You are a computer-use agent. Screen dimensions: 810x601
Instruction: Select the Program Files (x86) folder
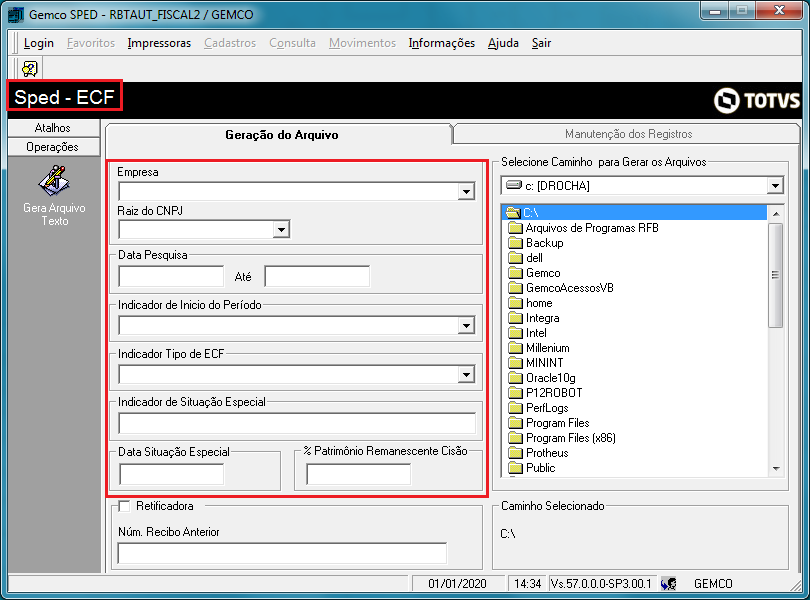(x=562, y=438)
